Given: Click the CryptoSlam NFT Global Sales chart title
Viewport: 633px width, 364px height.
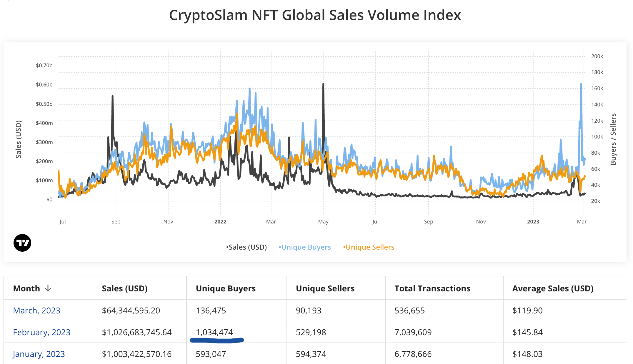Looking at the screenshot, I should point(315,15).
